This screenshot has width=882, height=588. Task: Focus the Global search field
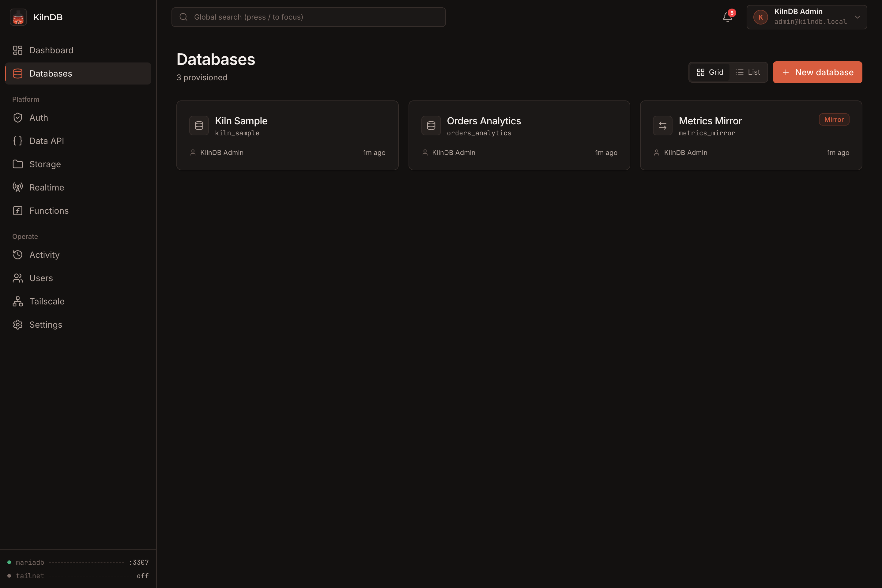point(309,17)
